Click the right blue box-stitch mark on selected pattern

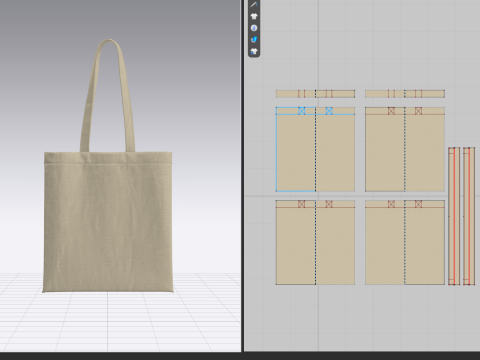(329, 111)
